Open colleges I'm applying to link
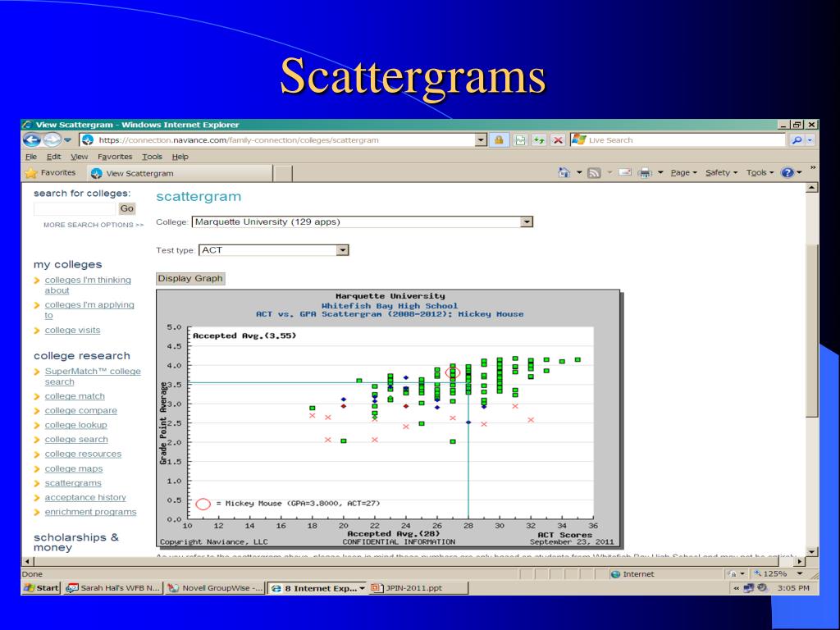Image resolution: width=840 pixels, height=630 pixels. [x=89, y=309]
